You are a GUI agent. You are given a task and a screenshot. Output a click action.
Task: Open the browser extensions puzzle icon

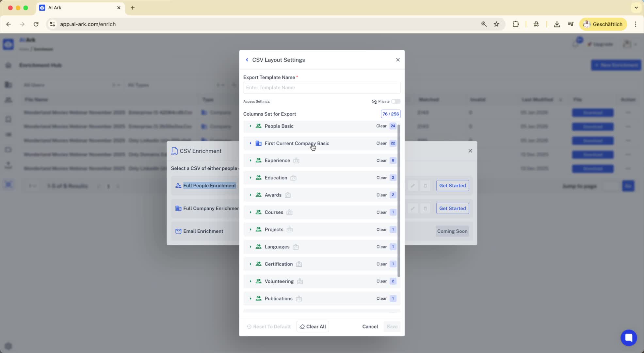pyautogui.click(x=516, y=24)
